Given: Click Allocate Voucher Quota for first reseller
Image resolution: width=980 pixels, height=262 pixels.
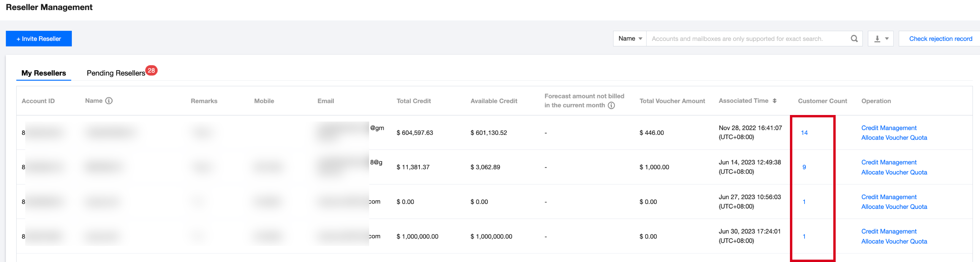Looking at the screenshot, I should tap(894, 138).
